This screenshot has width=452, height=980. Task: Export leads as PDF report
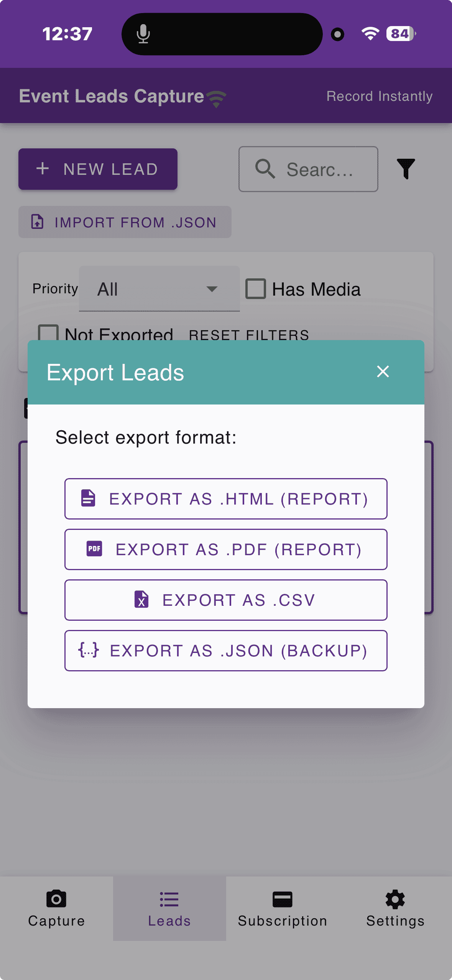pos(226,549)
